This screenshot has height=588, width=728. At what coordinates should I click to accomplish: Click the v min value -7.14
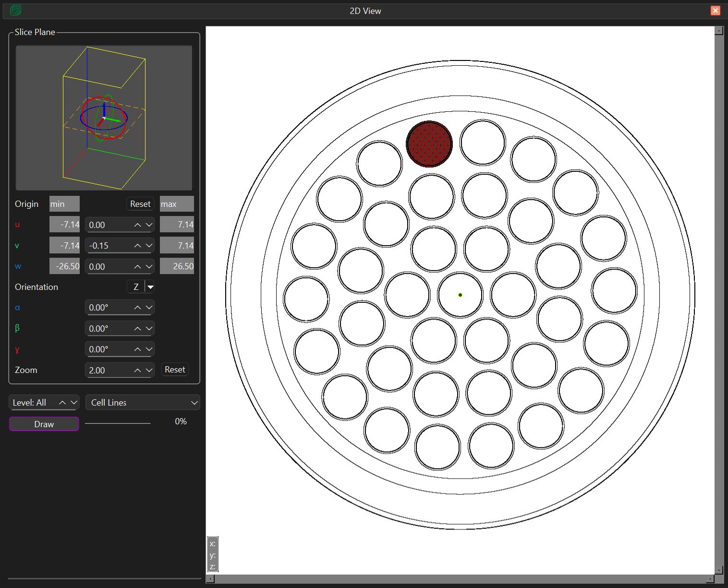click(x=64, y=245)
